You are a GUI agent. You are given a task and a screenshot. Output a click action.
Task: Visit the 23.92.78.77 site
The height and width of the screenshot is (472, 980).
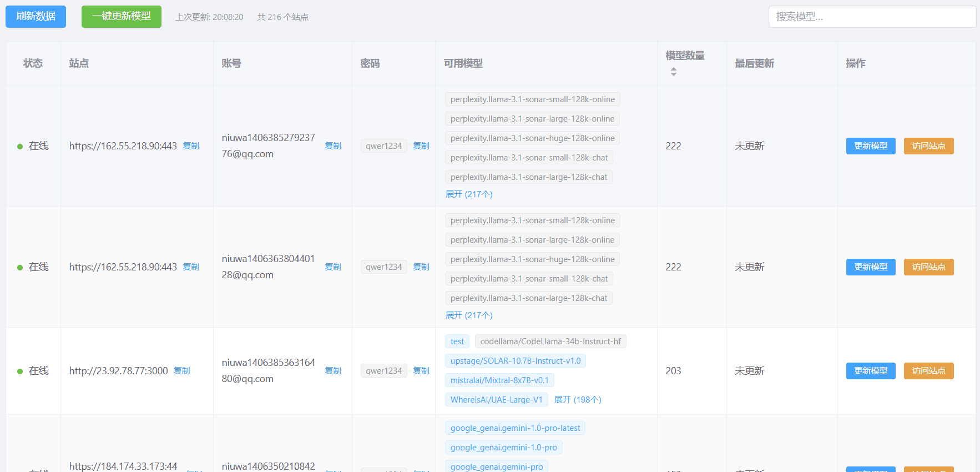pos(928,371)
